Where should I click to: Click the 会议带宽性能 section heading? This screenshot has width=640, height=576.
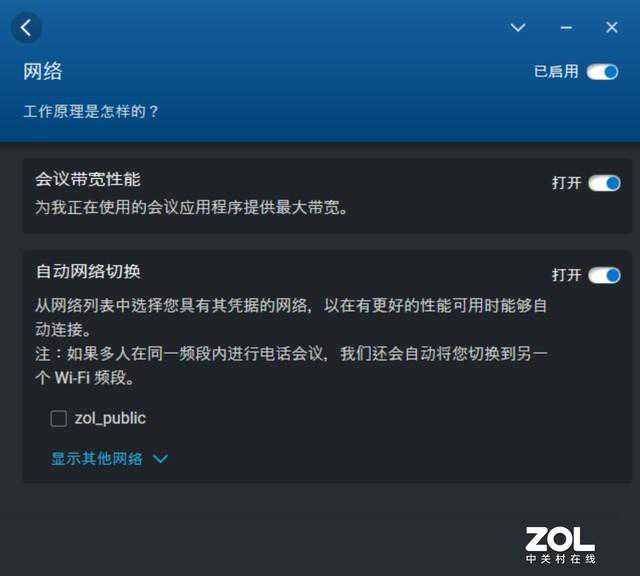pyautogui.click(x=88, y=179)
